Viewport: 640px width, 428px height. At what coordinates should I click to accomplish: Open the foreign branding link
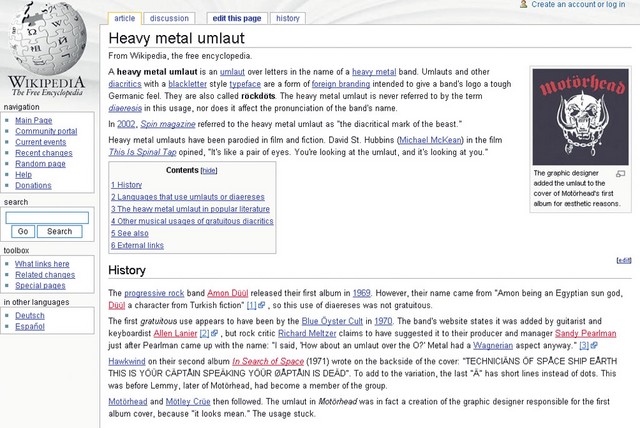(341, 84)
